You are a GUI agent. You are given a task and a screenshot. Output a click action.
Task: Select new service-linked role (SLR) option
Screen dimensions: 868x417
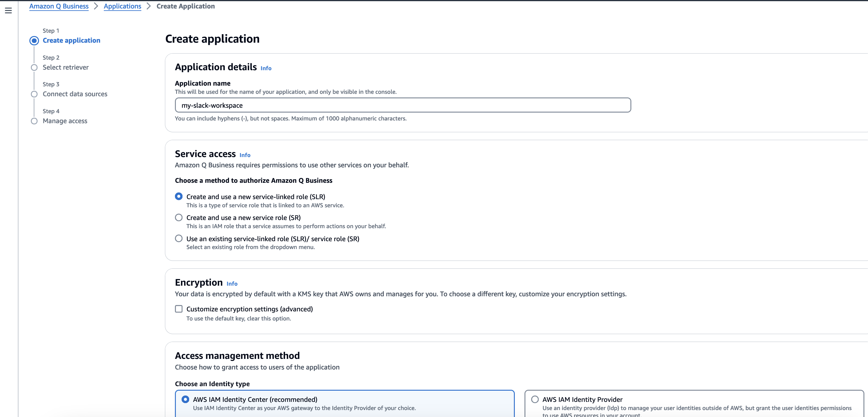179,196
